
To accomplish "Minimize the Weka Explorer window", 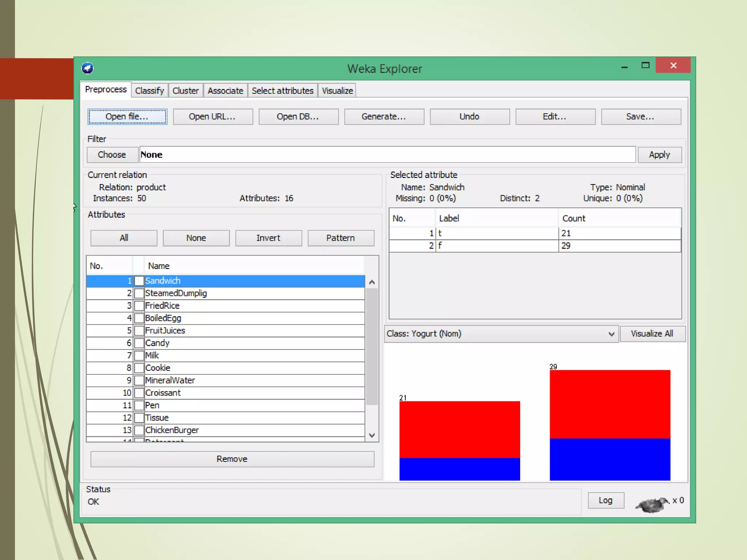I will point(624,67).
